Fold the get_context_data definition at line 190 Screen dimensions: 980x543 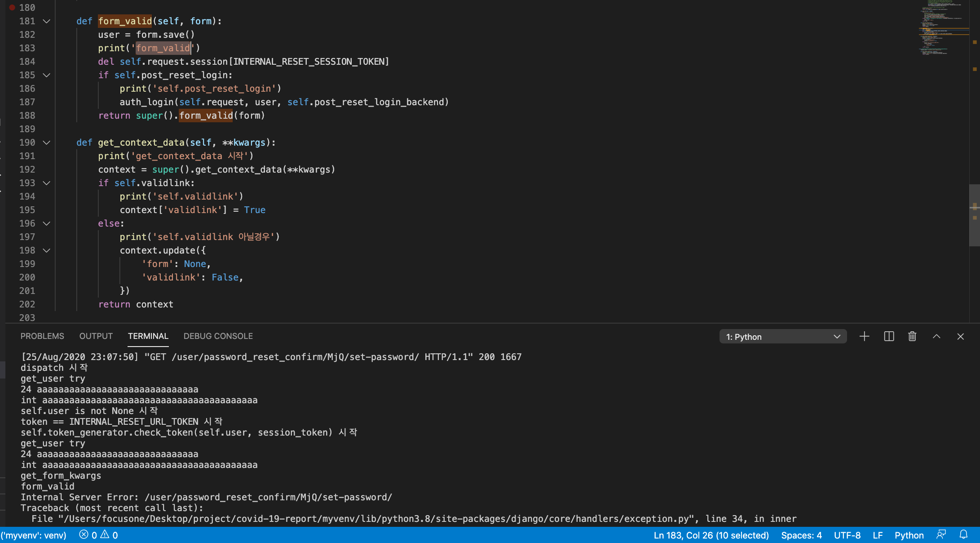click(x=46, y=142)
